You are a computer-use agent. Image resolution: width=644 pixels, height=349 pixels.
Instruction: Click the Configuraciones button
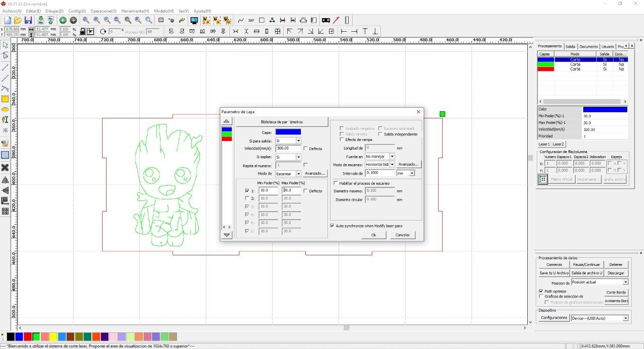(x=554, y=318)
